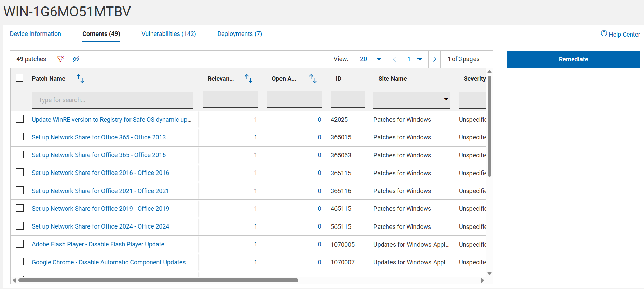Click the horizontal scrollbar thumb
The height and width of the screenshot is (289, 644).
[158, 280]
